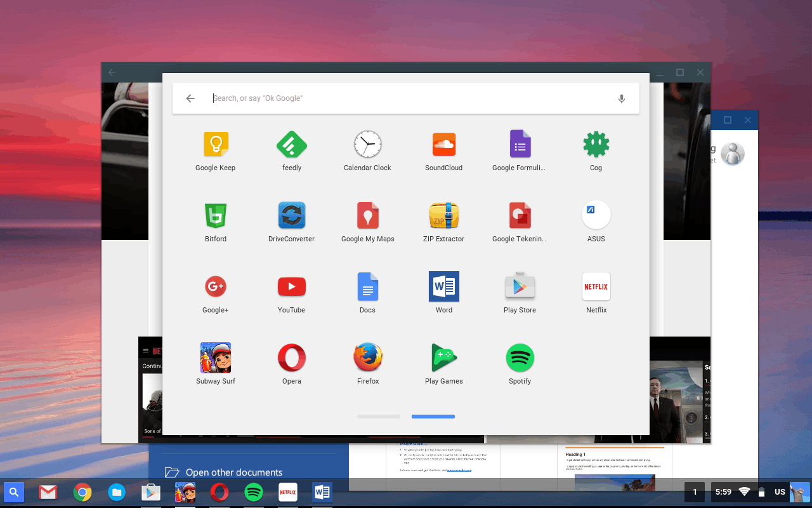The height and width of the screenshot is (508, 812).
Task: Launch Netflix from the app grid
Action: [x=596, y=287]
